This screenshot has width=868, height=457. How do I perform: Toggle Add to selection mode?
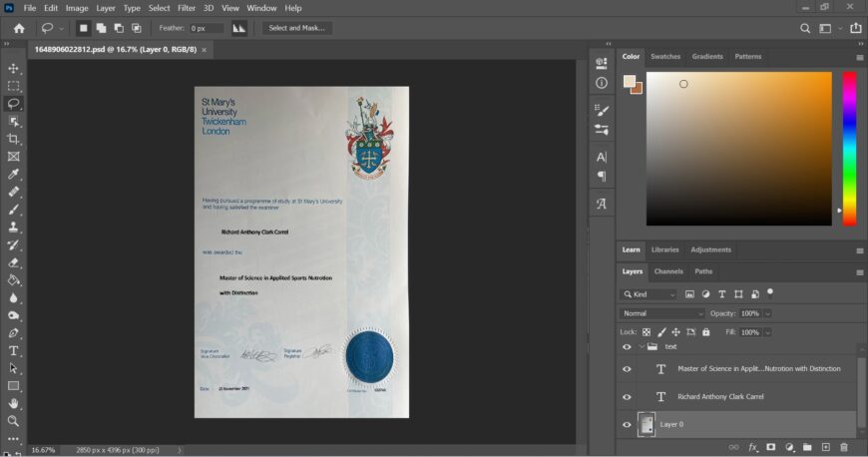[101, 28]
